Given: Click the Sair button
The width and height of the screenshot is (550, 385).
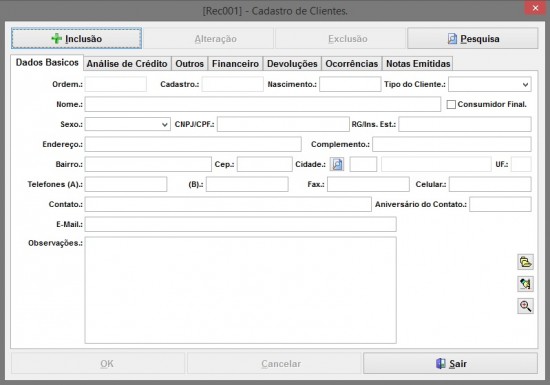Looking at the screenshot, I should point(450,364).
